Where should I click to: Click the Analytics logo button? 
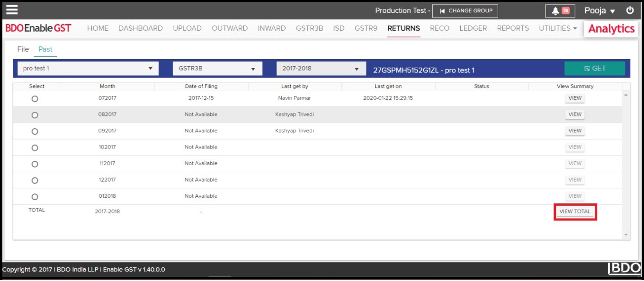pyautogui.click(x=611, y=29)
